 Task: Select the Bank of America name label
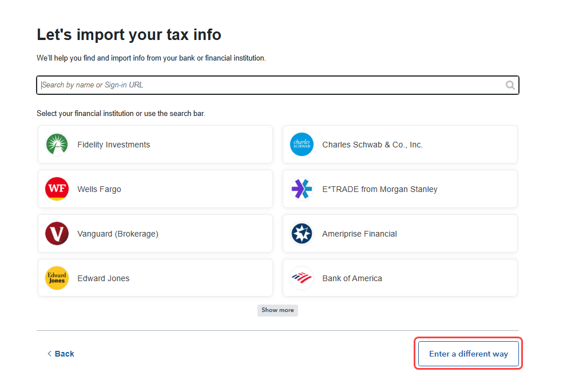click(352, 278)
